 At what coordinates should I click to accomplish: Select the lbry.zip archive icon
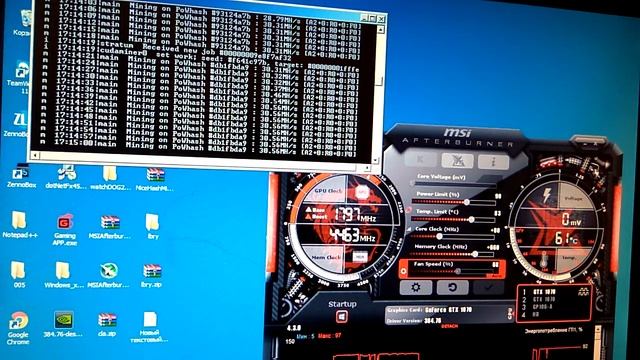152,276
